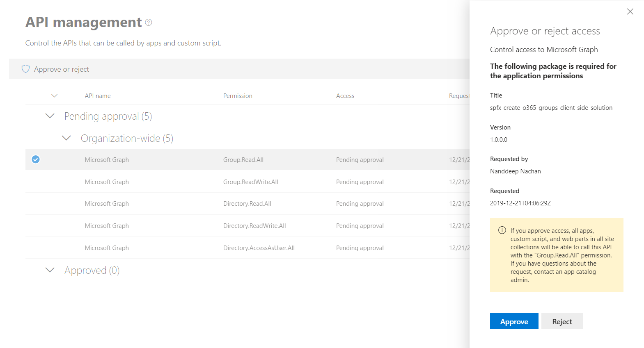Sort by the API name column header
The image size is (644, 348).
pyautogui.click(x=98, y=96)
